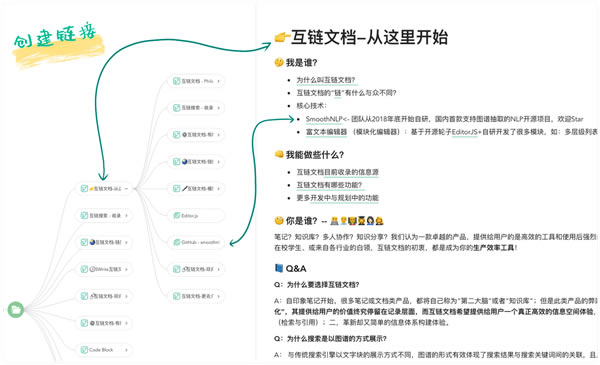Open the GitHub - smoothnlp node

(x=196, y=242)
